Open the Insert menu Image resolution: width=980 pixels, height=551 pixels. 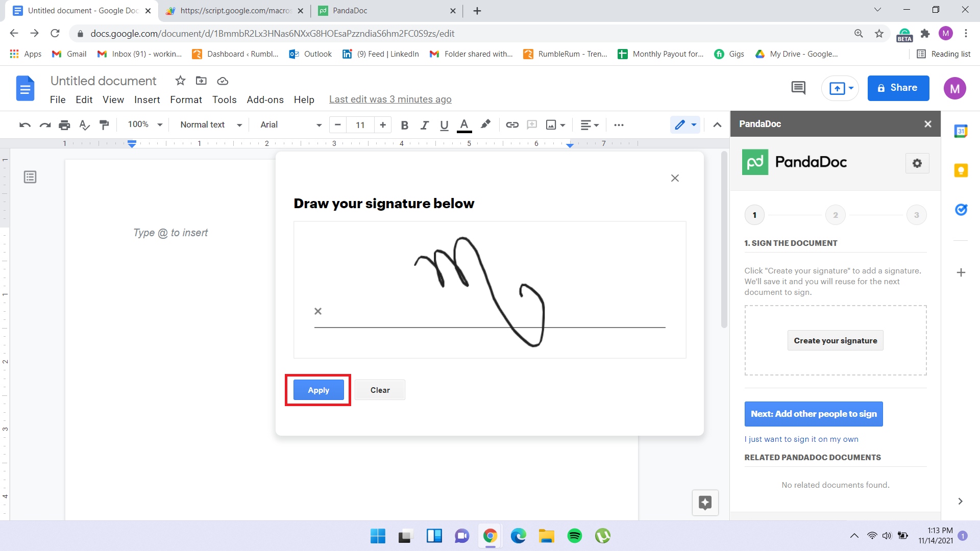click(147, 99)
